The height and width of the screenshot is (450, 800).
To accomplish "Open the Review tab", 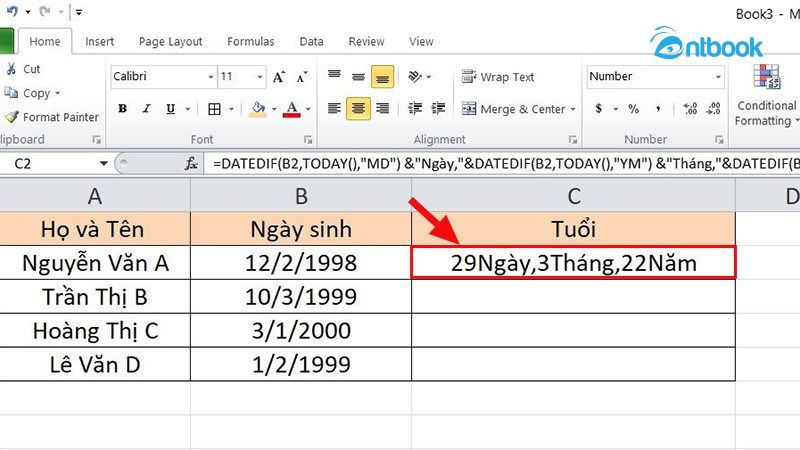I will pos(366,41).
